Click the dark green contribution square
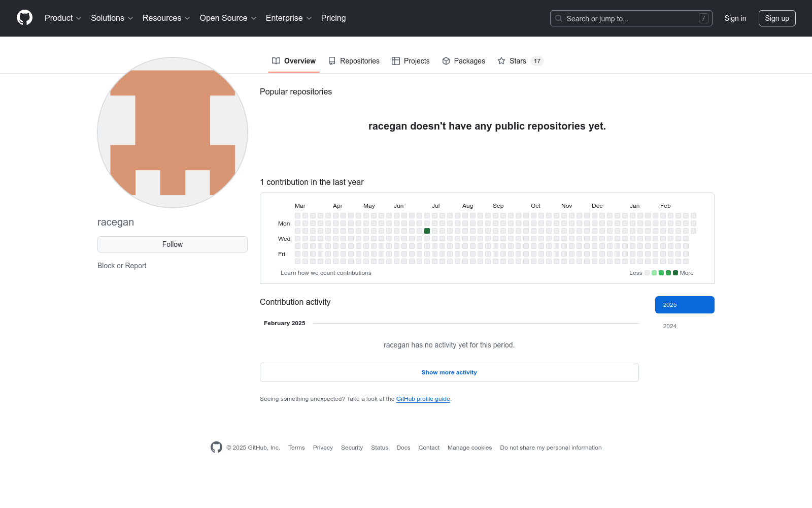812x508 pixels. click(427, 231)
